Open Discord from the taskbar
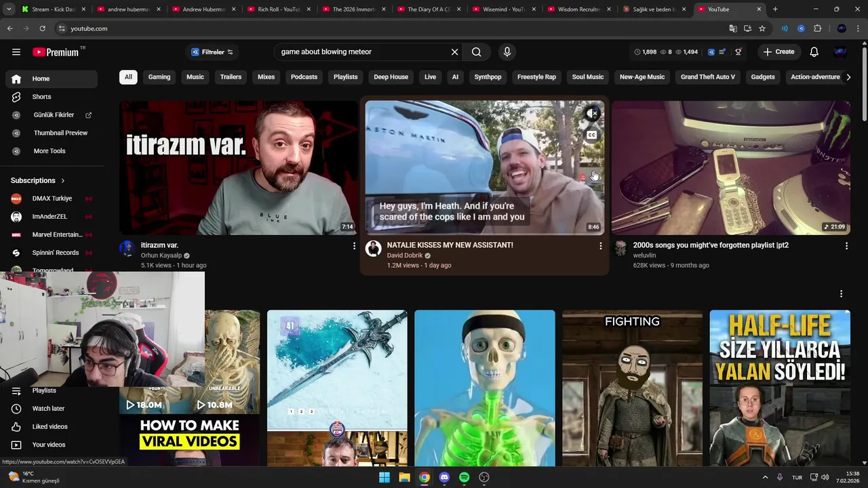Image resolution: width=868 pixels, height=488 pixels. coord(444,477)
